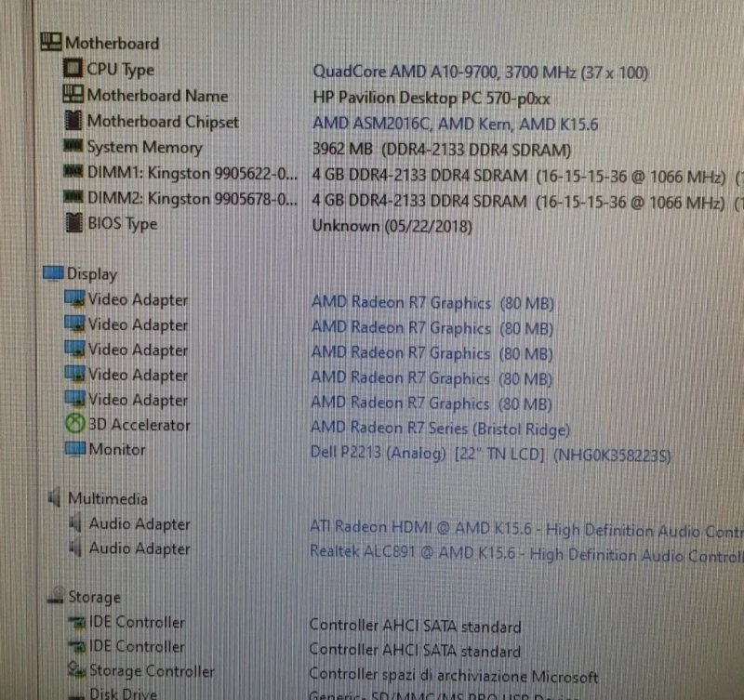This screenshot has height=700, width=744.
Task: Select the DIMM2: Kingston 9905678 label
Action: point(193,198)
